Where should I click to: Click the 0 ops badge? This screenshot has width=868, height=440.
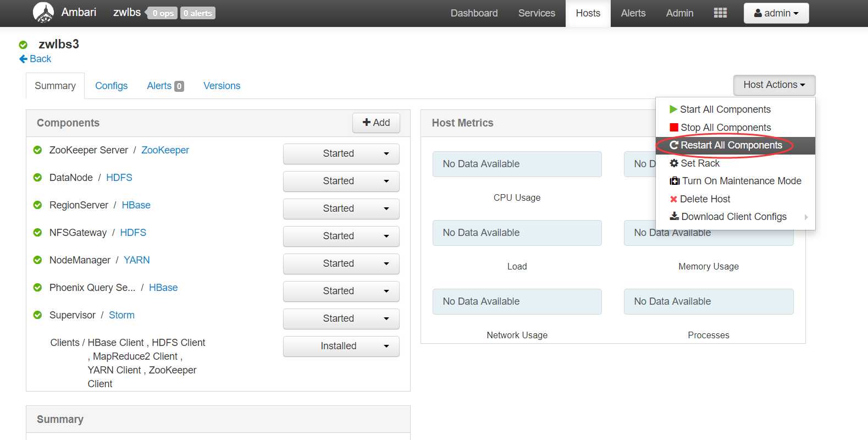pos(163,13)
